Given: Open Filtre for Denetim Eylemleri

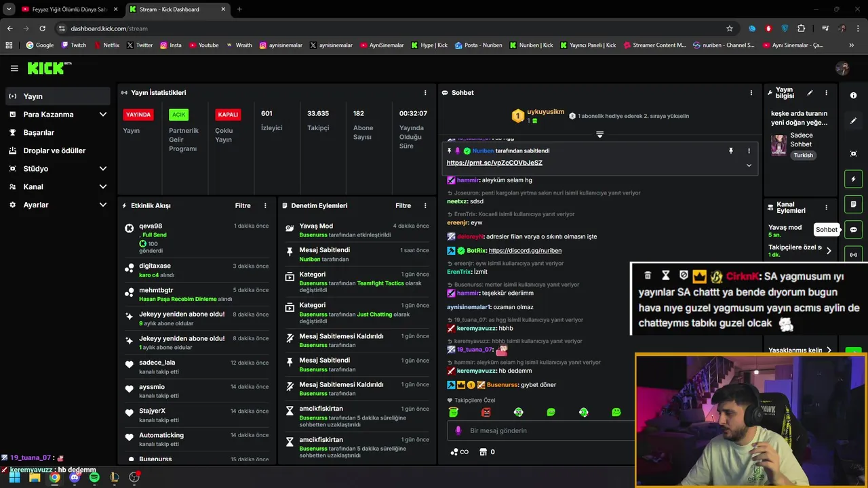Looking at the screenshot, I should coord(403,205).
